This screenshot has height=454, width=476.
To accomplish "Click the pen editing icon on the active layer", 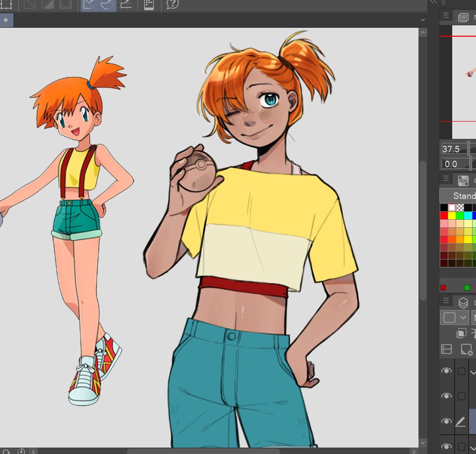I will (x=461, y=421).
